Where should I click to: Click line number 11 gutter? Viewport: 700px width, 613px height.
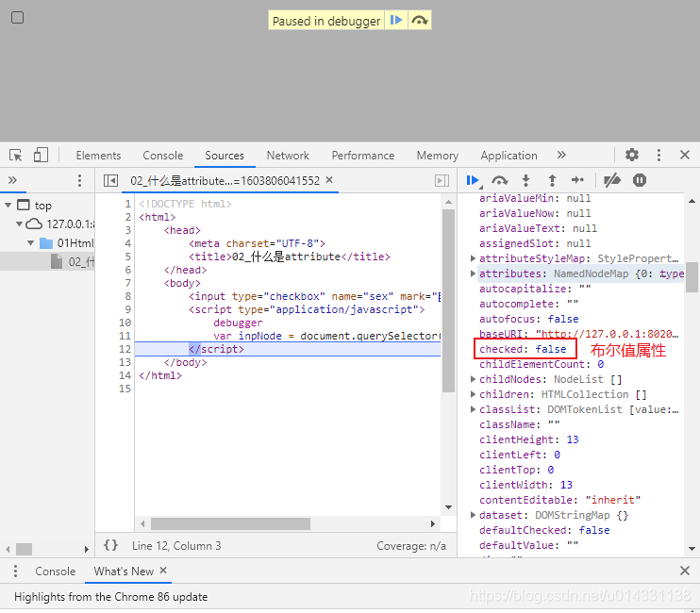[125, 336]
